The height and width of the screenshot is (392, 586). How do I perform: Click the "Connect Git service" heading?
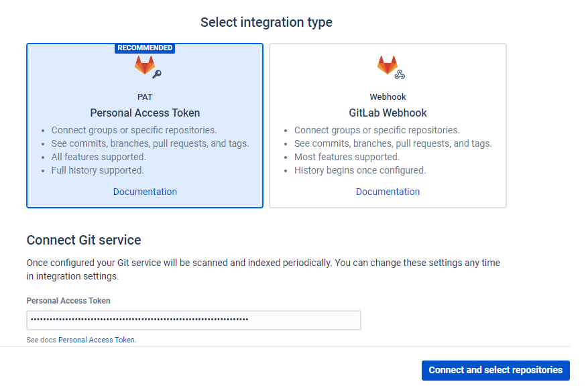[84, 240]
